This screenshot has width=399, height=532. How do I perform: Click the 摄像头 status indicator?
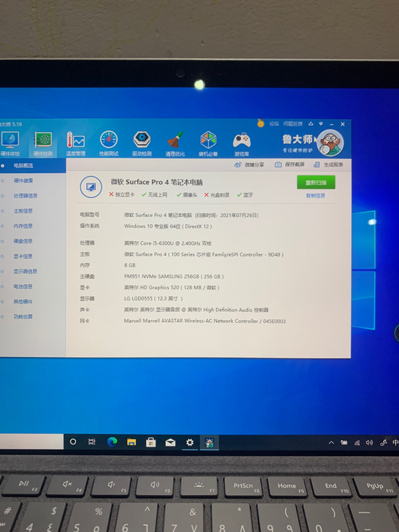[x=186, y=194]
